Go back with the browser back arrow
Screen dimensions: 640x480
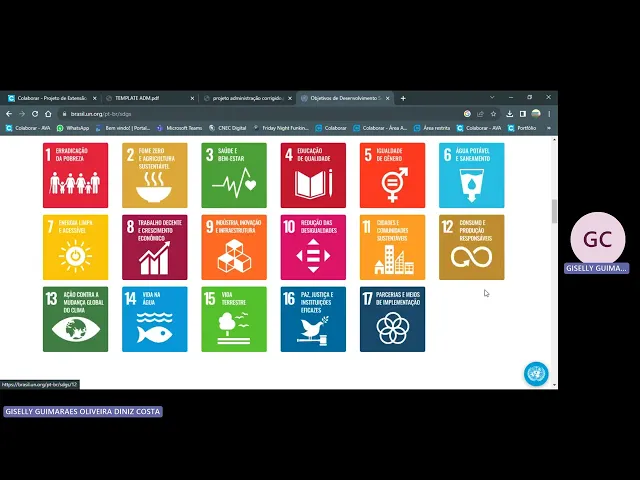pyautogui.click(x=9, y=114)
